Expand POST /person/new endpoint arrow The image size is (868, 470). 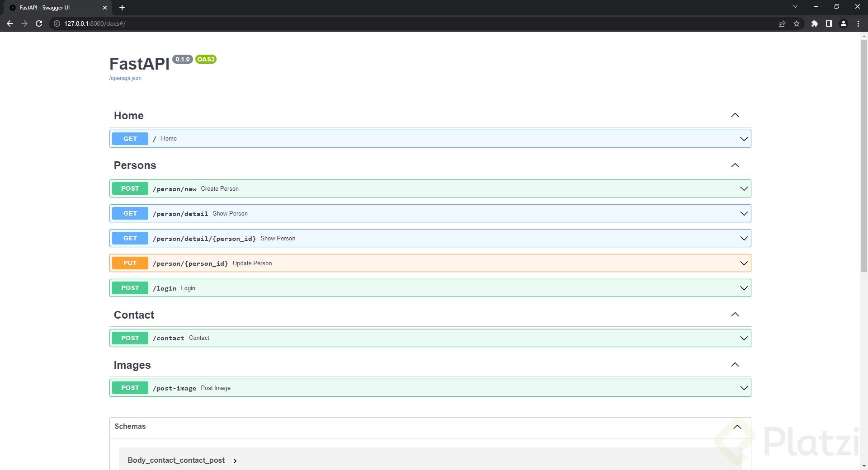744,189
